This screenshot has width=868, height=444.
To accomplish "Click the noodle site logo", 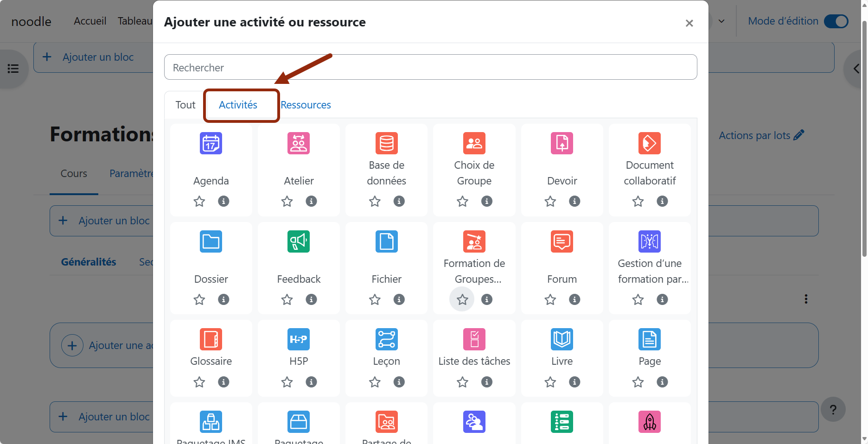I will [31, 21].
